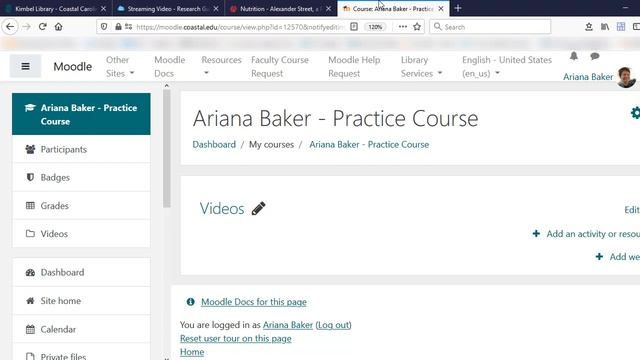Open a new browser tab

point(458,8)
